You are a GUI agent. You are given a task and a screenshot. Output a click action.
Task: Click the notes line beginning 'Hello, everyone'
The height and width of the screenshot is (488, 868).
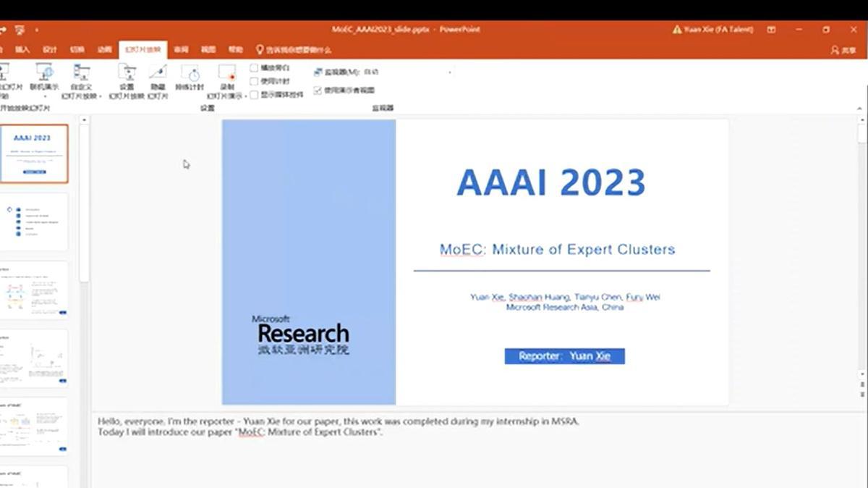(x=339, y=421)
